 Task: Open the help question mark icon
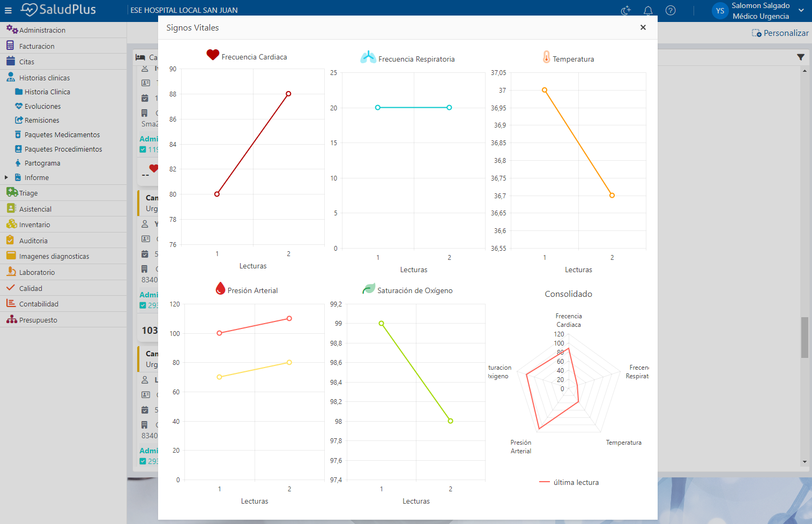click(x=671, y=11)
